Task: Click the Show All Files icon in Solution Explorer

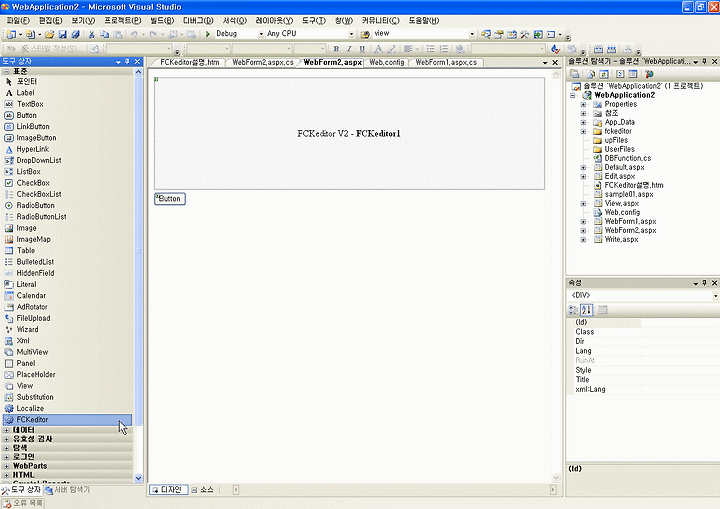Action: coord(591,74)
